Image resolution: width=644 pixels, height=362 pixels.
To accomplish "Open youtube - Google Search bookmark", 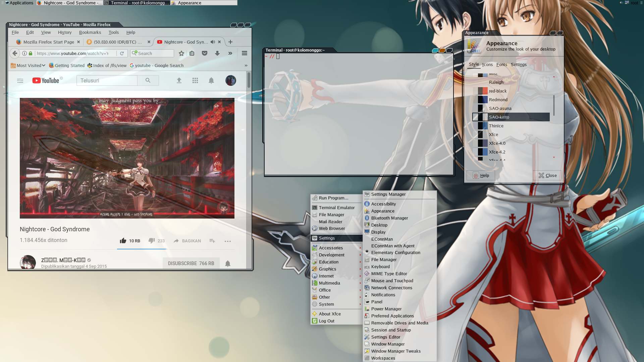I will click(x=157, y=65).
